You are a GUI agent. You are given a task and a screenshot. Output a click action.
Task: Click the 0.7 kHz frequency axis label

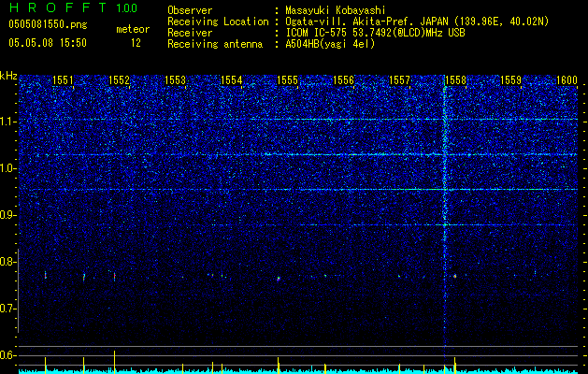[x=7, y=309]
